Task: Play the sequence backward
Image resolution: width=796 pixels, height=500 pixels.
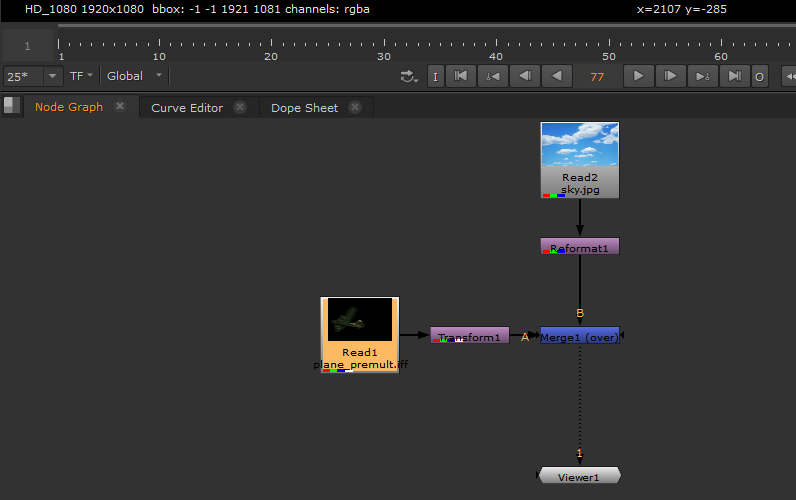Action: pos(557,76)
